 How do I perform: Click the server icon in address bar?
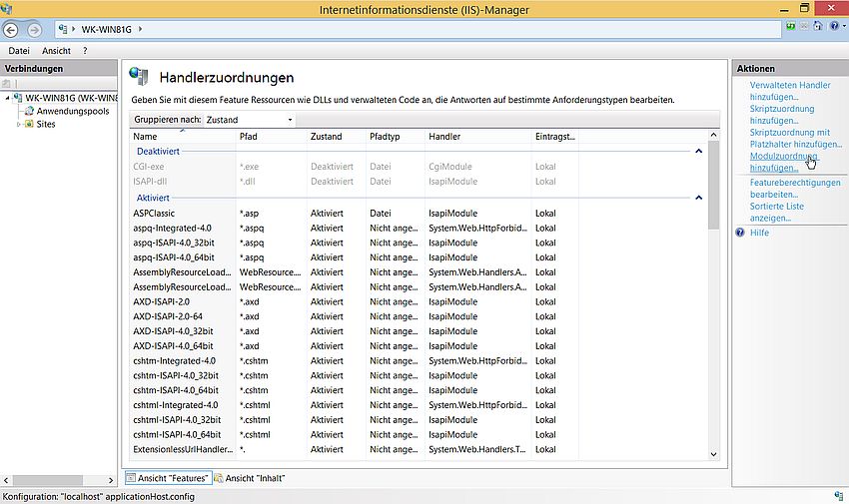click(x=63, y=29)
